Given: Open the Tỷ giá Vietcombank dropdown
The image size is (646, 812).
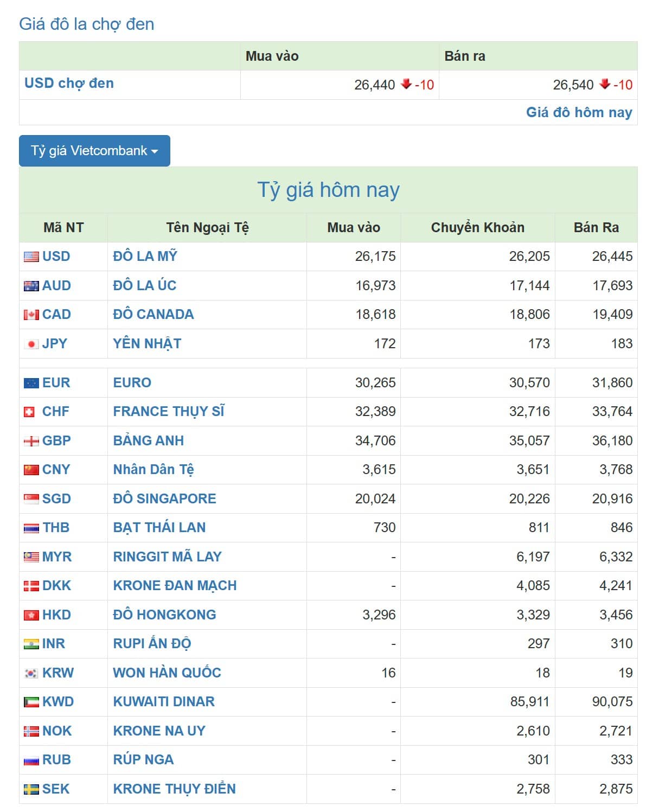Looking at the screenshot, I should pyautogui.click(x=94, y=151).
